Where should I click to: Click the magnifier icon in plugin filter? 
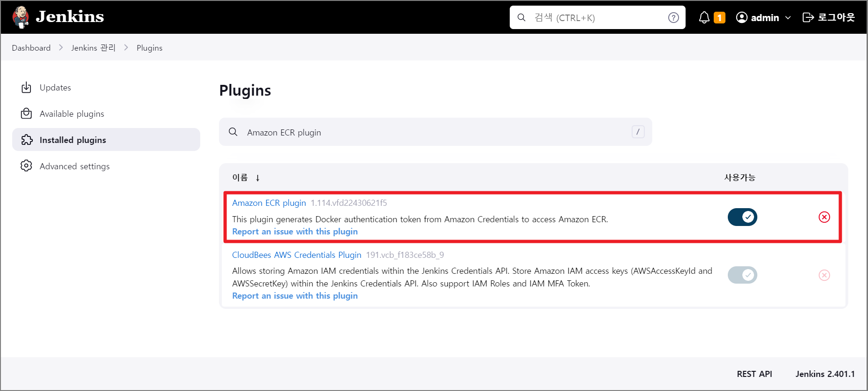pyautogui.click(x=233, y=132)
